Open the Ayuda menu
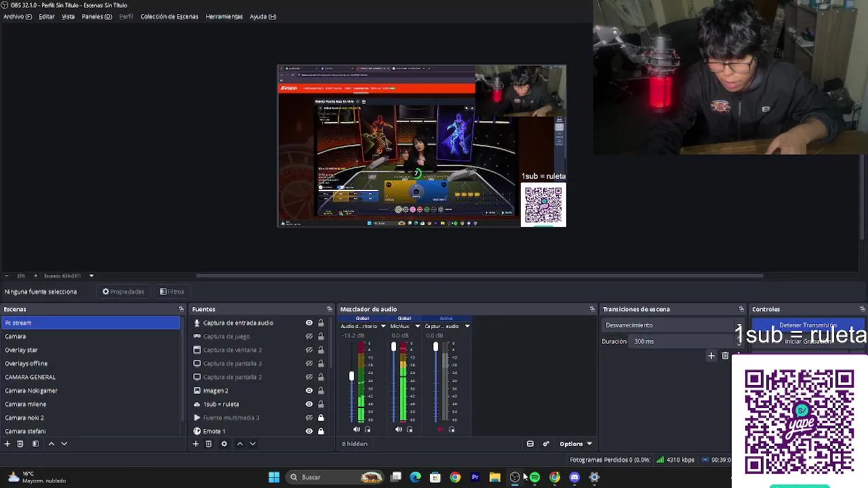868x488 pixels. coord(262,16)
